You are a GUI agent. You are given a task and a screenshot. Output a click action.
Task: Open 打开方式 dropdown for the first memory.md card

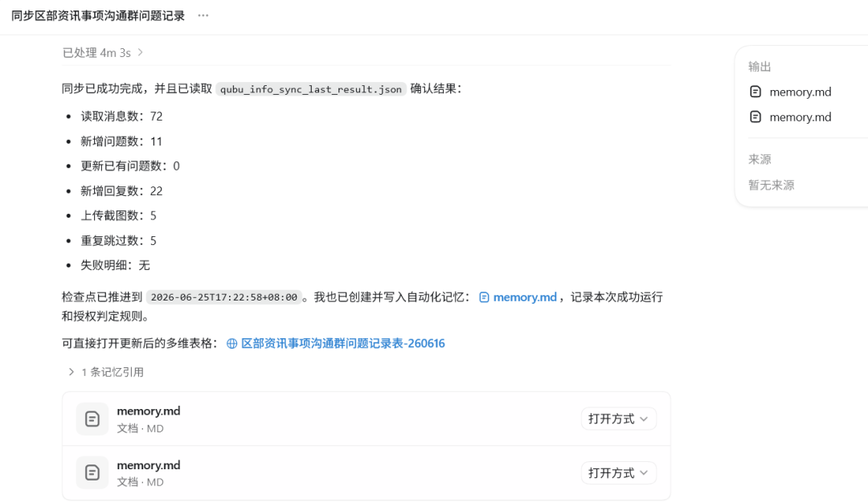point(618,419)
